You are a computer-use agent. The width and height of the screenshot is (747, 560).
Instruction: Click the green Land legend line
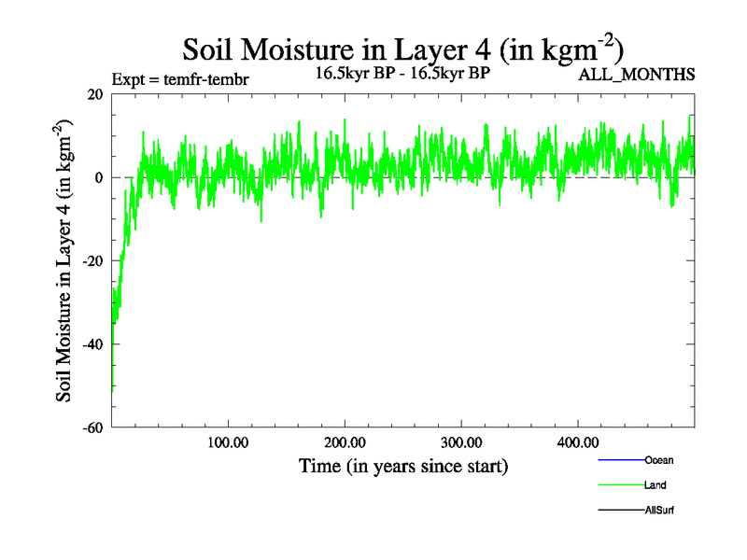(x=620, y=485)
